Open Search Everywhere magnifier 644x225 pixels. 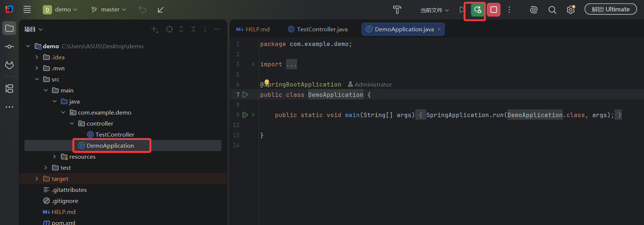[x=552, y=10]
